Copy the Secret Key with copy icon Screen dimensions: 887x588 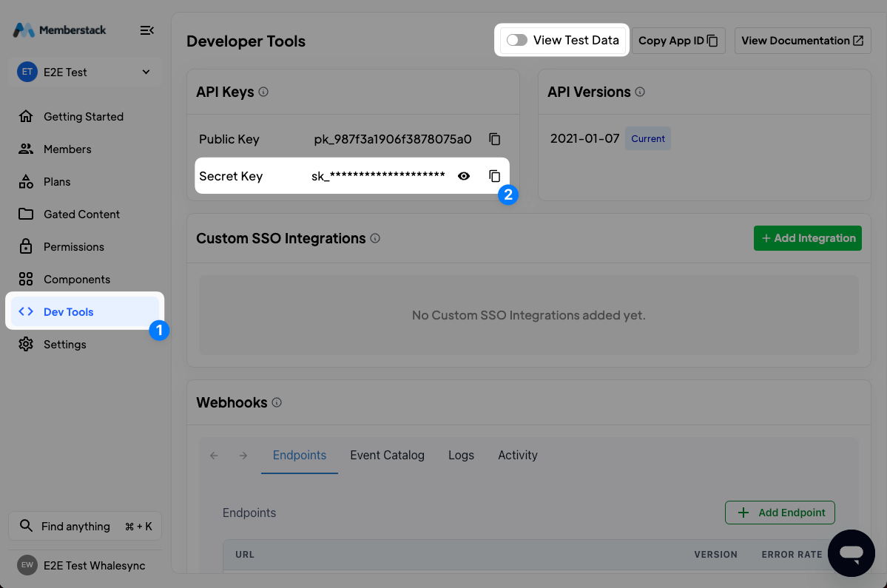tap(495, 176)
